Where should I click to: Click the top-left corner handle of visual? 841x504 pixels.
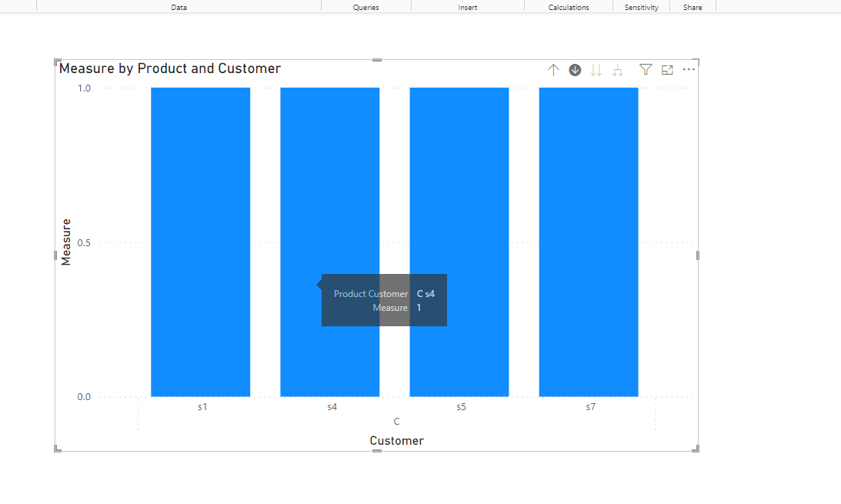[x=58, y=62]
